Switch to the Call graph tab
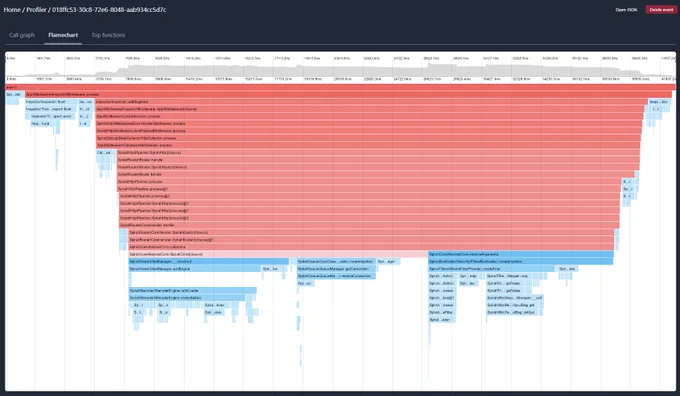Screen dimensions: 680x396 point(22,35)
